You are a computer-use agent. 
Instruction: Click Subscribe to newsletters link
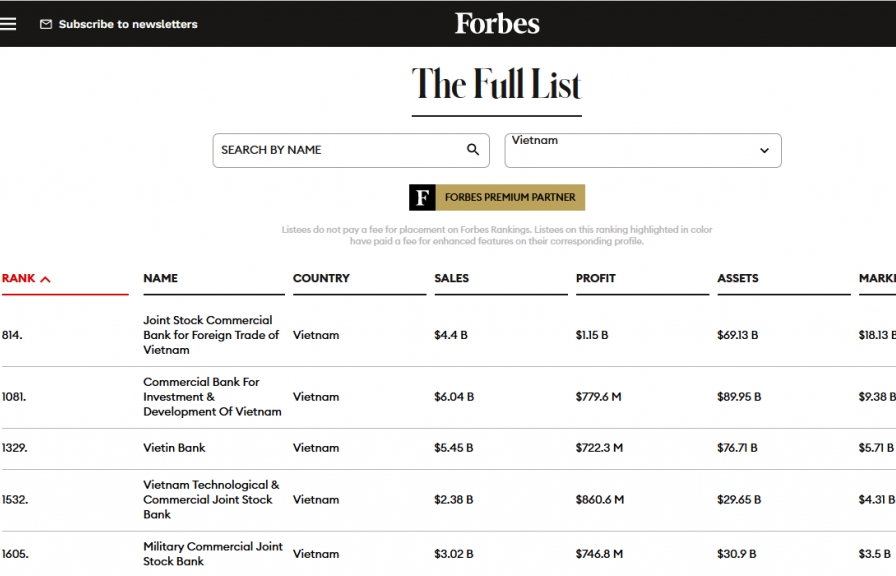[128, 24]
